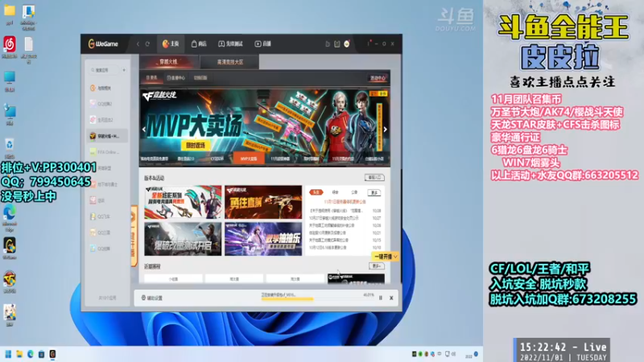Select 生死狙击2 in the sidebar
This screenshot has width=644, height=362.
click(x=107, y=120)
